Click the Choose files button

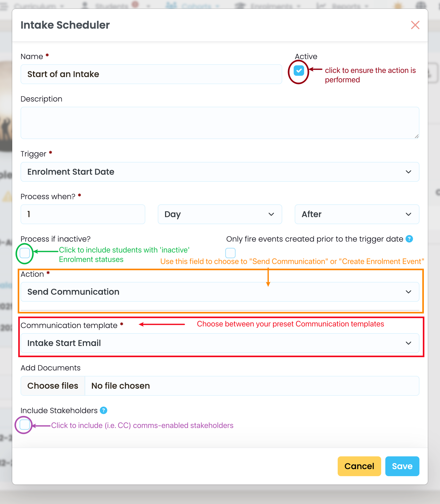[x=53, y=386]
